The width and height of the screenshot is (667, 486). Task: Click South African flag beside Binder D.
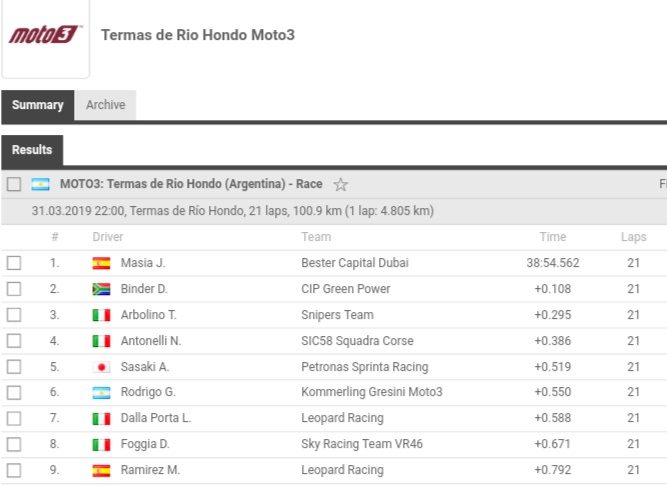[x=101, y=289]
